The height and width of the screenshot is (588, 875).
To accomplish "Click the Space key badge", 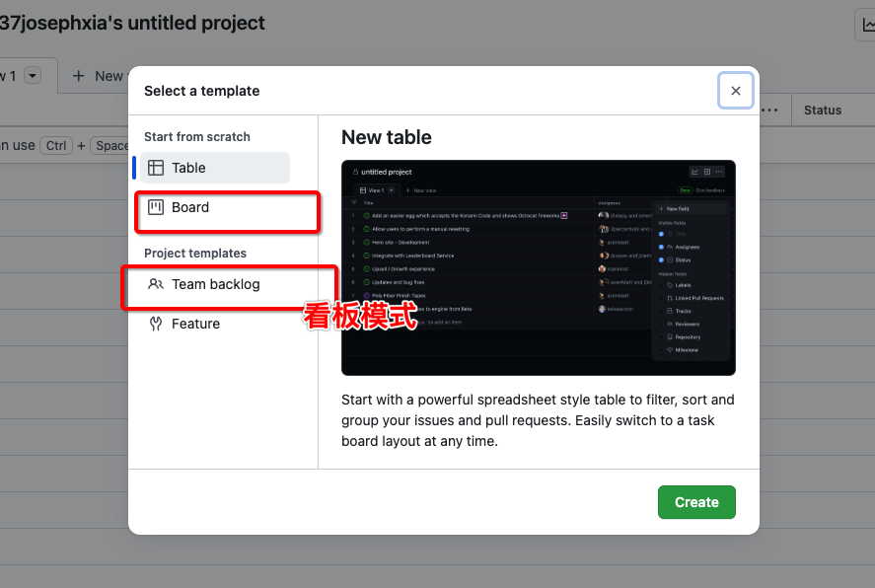I will coord(110,145).
